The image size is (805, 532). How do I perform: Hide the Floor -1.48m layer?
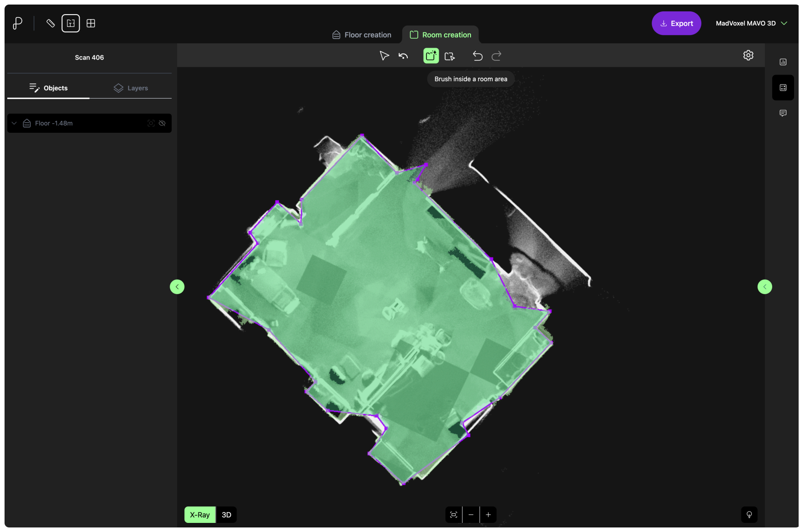(162, 123)
